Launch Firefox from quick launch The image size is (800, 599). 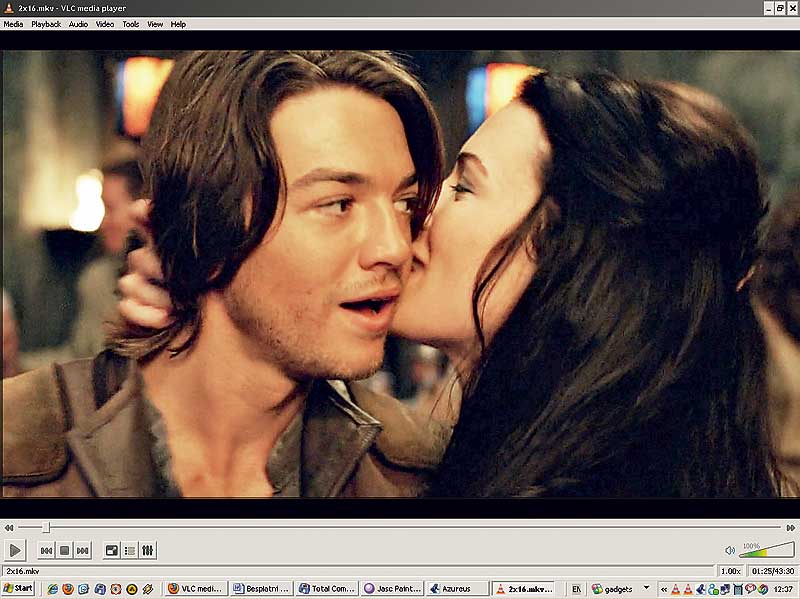68,589
